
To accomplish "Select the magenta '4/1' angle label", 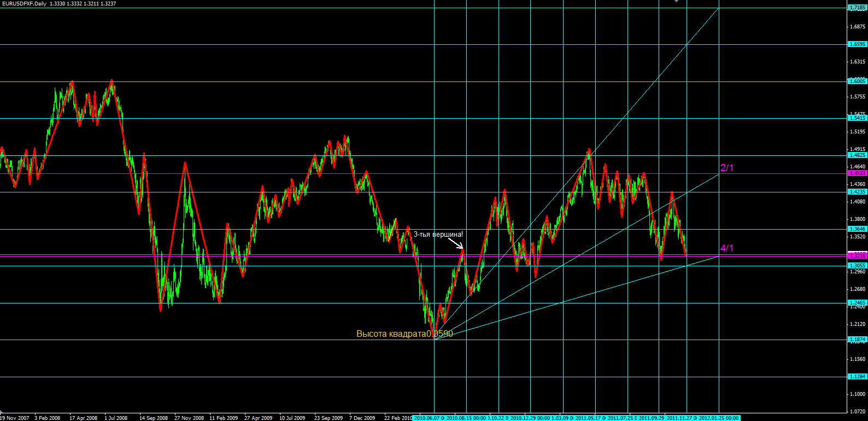I will pos(727,248).
